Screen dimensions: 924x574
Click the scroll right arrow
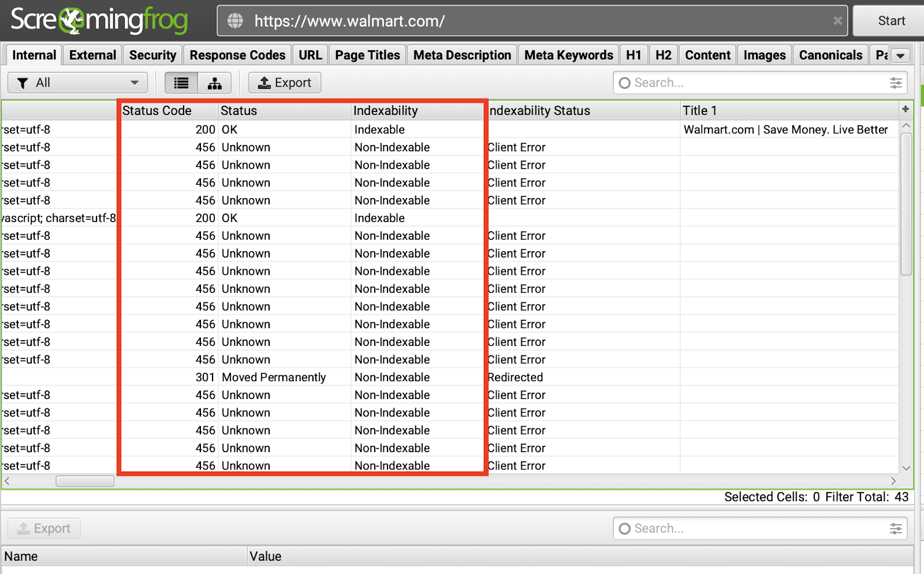tap(893, 481)
